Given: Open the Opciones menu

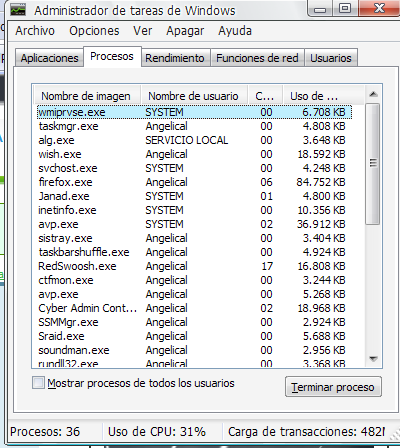Looking at the screenshot, I should tap(94, 31).
